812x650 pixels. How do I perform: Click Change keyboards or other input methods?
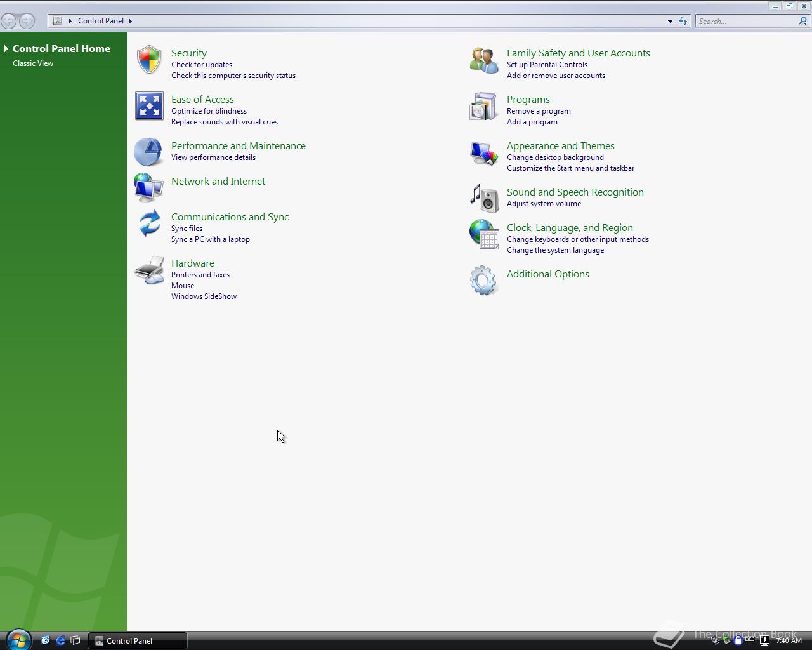click(578, 239)
